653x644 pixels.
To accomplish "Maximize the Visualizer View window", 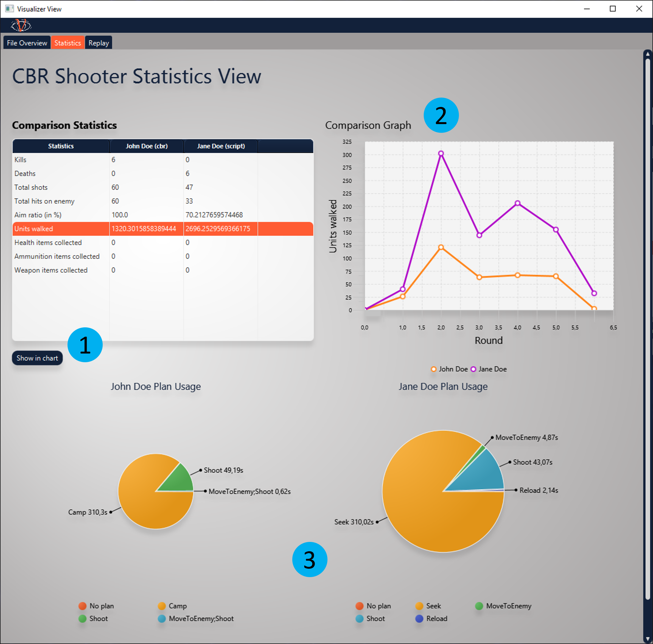I will tap(613, 9).
